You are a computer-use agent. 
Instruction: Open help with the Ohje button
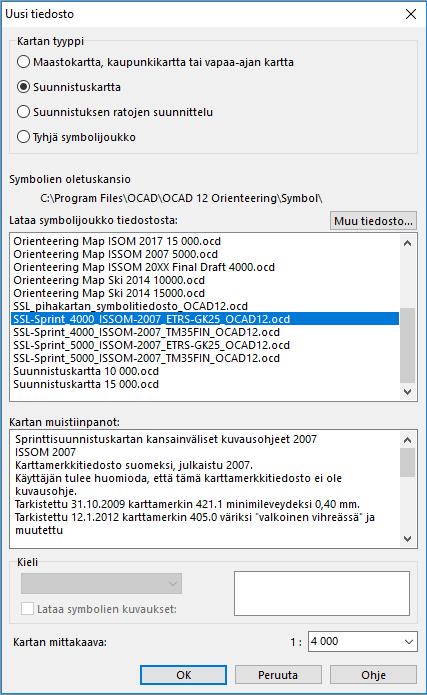click(373, 675)
